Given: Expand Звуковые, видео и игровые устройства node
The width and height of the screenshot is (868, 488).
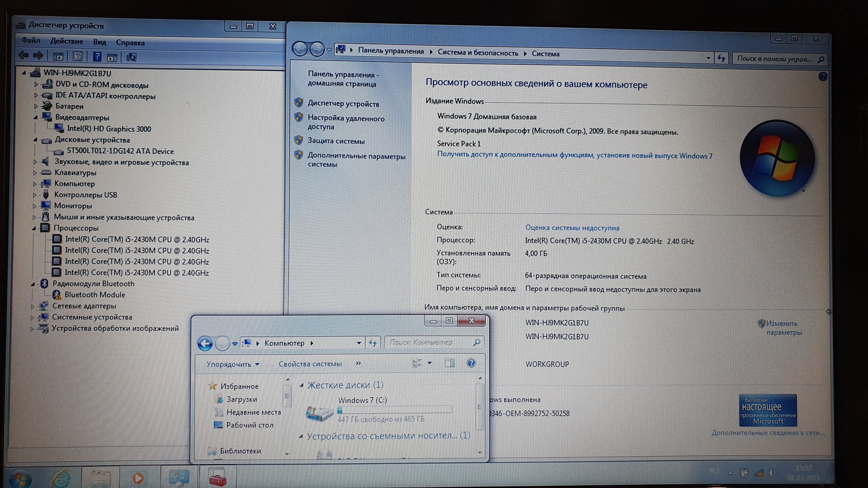Looking at the screenshot, I should (35, 162).
